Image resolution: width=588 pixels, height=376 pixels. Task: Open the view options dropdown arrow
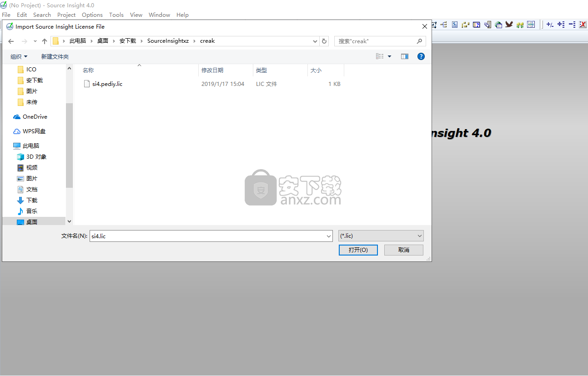point(389,56)
